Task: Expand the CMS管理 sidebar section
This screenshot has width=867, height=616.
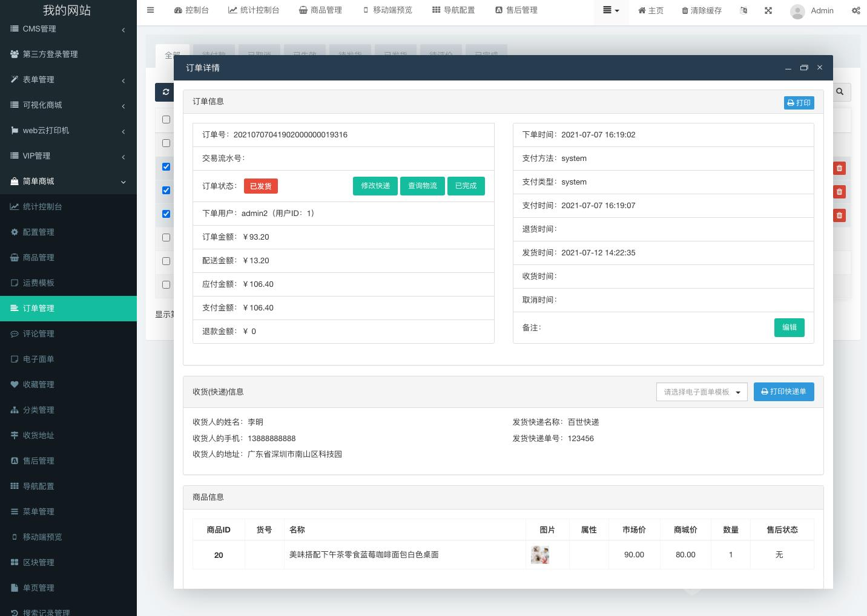Action: (67, 28)
